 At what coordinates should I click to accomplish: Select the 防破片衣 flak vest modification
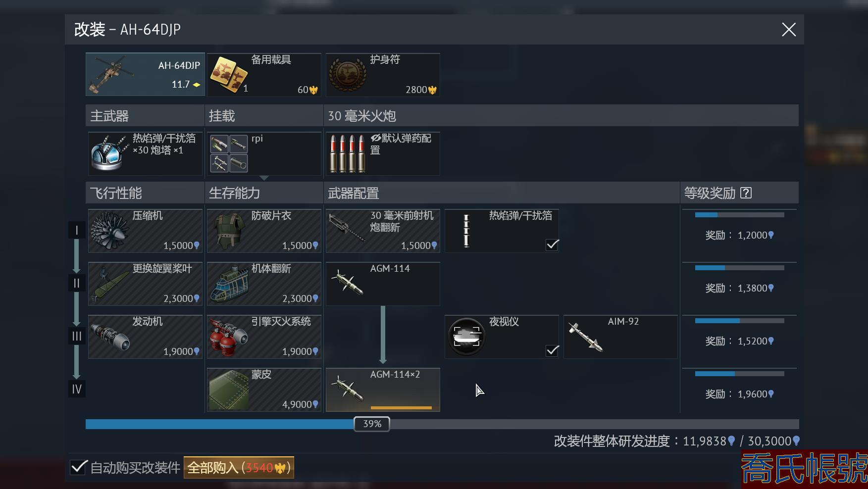click(264, 231)
